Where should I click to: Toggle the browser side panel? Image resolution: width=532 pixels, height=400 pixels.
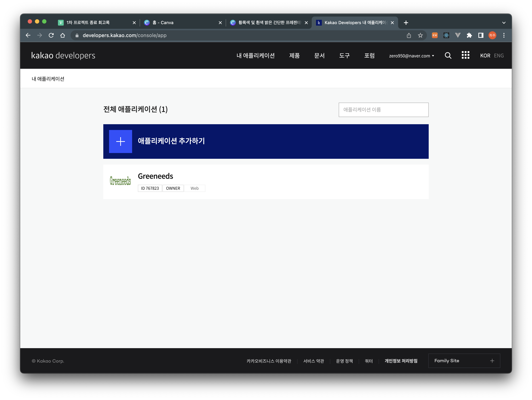(481, 35)
